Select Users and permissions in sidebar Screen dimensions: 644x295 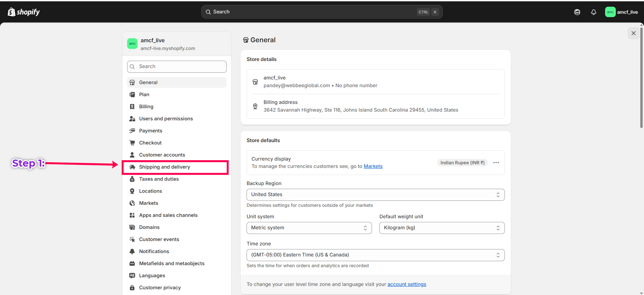point(166,119)
